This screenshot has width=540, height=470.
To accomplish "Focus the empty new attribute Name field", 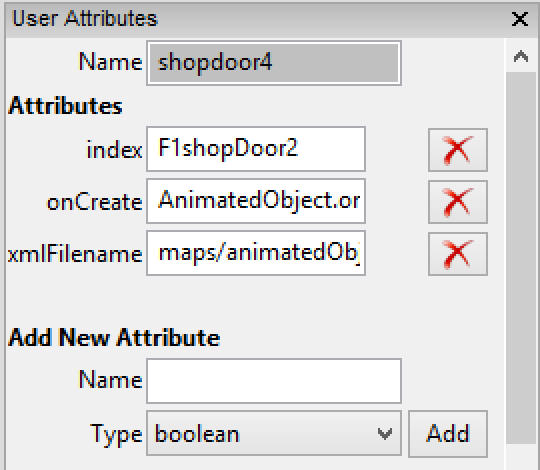I will tap(274, 381).
